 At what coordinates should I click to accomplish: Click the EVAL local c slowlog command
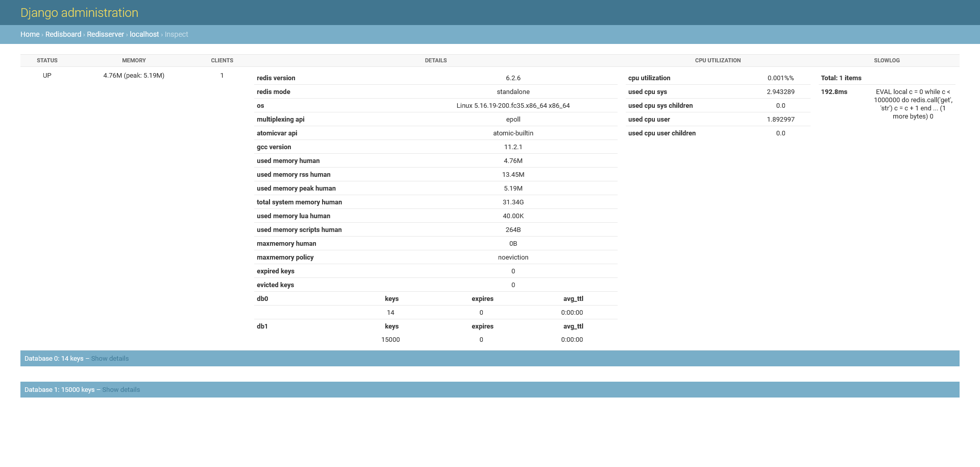pos(913,104)
